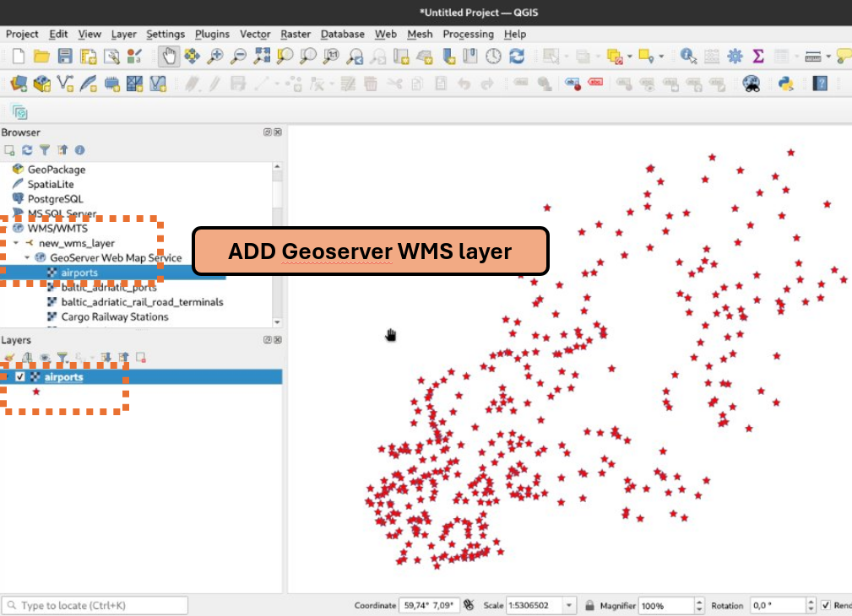The image size is (852, 616).
Task: Select the Zoom In magnifier tool
Action: pos(215,56)
